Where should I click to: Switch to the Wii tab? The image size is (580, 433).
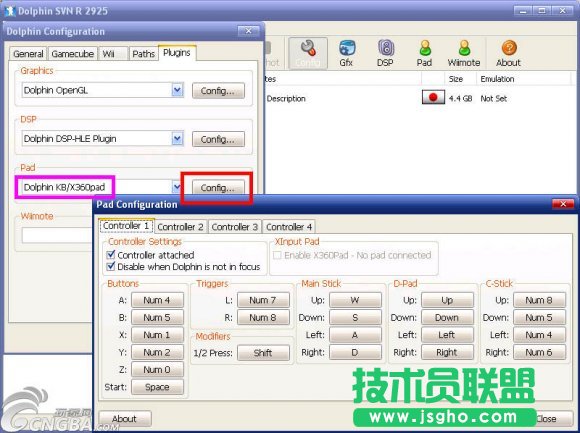pyautogui.click(x=113, y=54)
